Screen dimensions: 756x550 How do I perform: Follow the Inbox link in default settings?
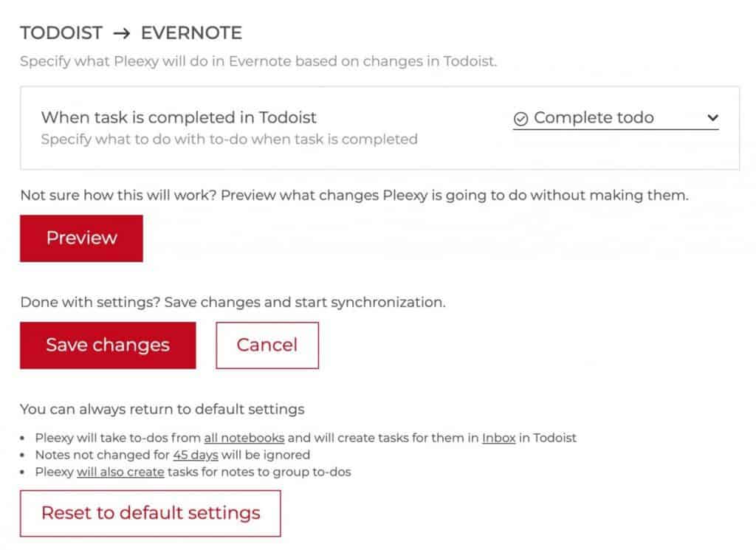498,438
